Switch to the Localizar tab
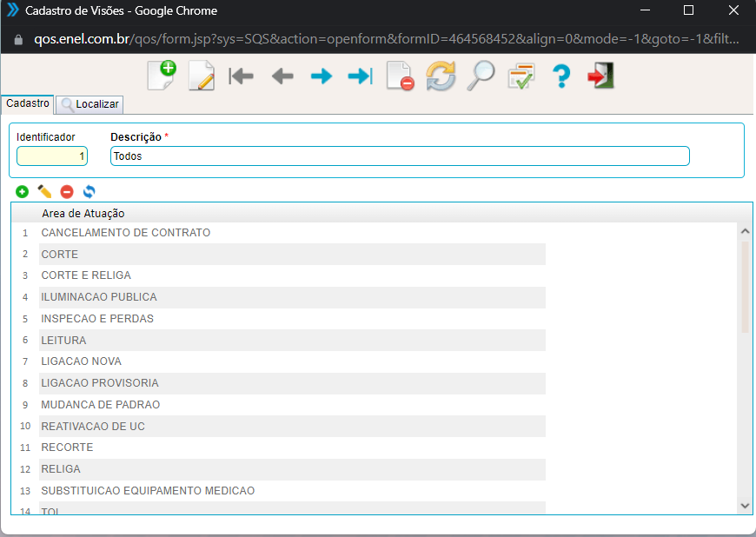The height and width of the screenshot is (537, 756). [x=90, y=104]
